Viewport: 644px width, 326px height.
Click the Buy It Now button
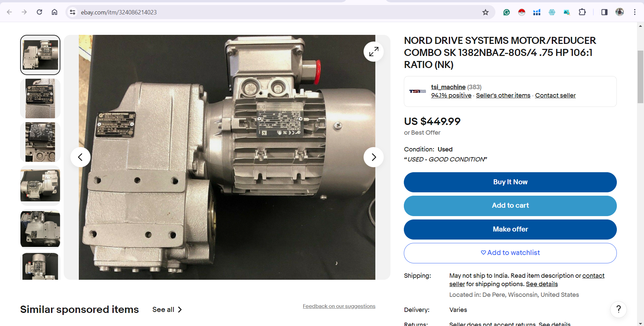tap(510, 182)
